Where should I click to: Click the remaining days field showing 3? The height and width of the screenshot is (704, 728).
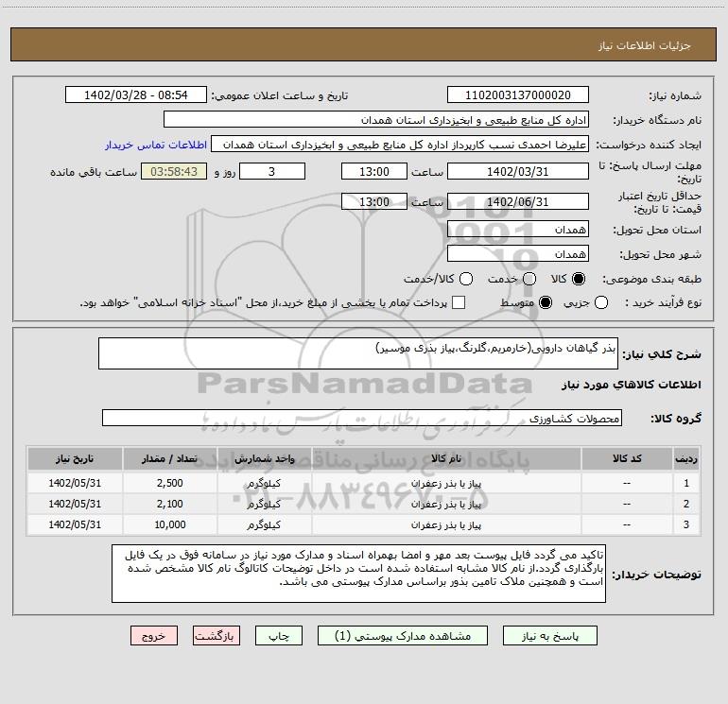(272, 172)
